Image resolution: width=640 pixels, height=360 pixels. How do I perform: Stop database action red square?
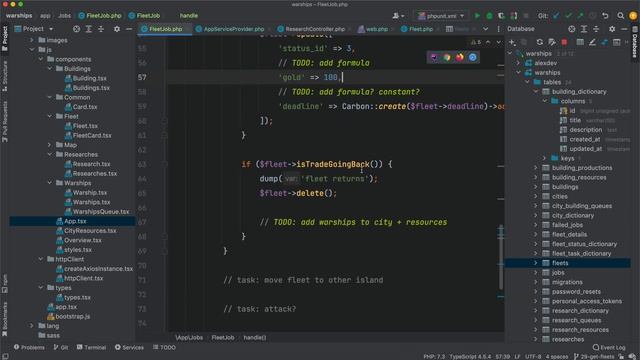[x=564, y=42]
